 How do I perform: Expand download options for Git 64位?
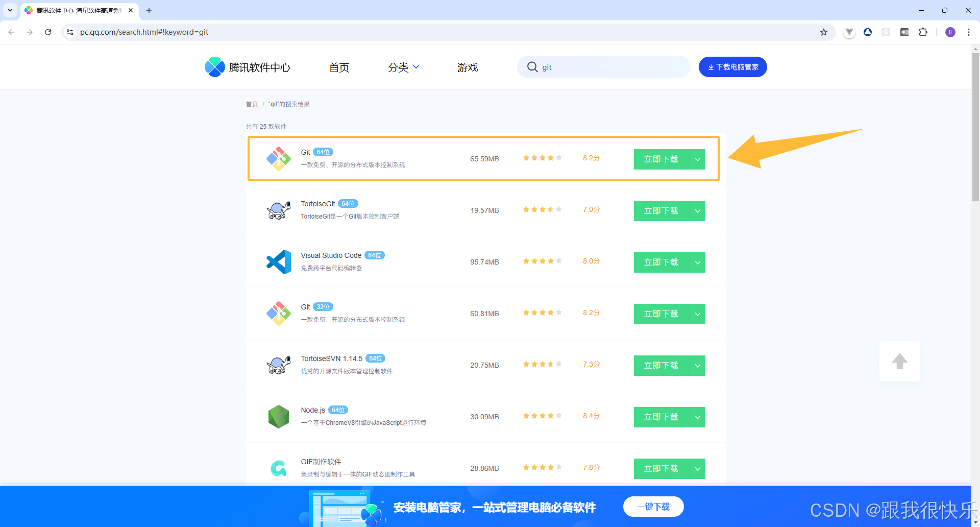698,159
